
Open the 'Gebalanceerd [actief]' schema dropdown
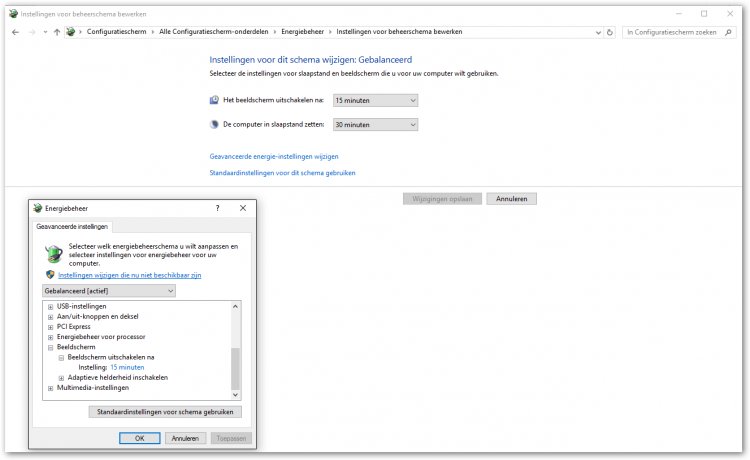[x=109, y=291]
